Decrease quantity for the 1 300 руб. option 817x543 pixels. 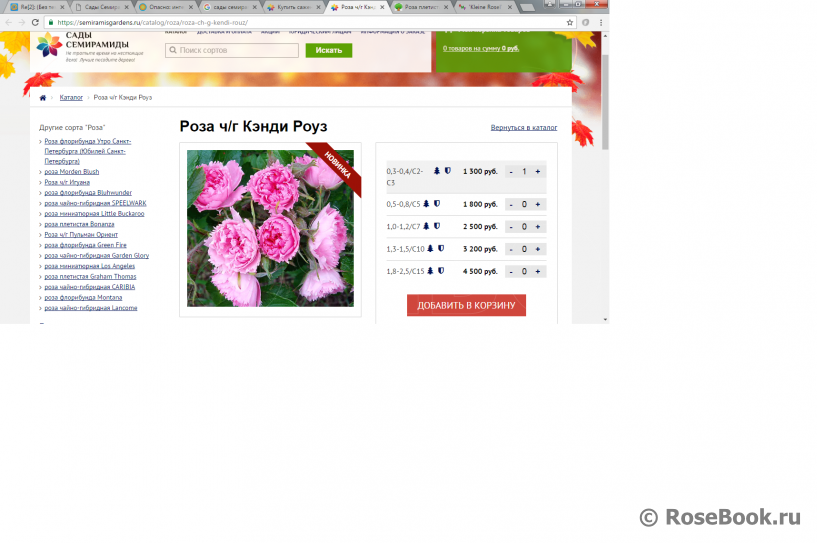pos(511,172)
